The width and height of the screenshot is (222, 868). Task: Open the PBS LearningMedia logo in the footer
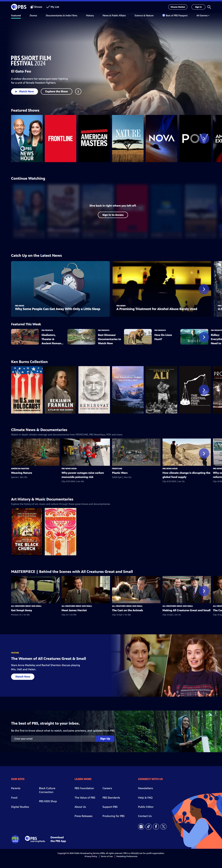[35, 839]
